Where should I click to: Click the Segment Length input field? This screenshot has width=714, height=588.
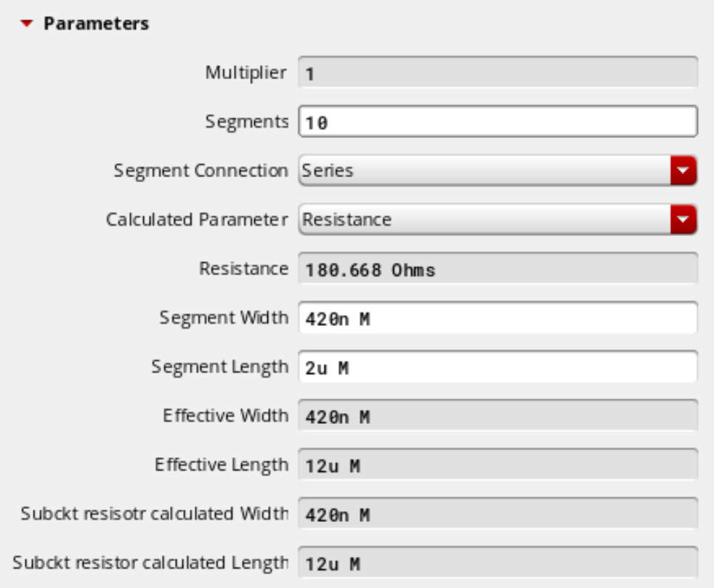pyautogui.click(x=498, y=367)
